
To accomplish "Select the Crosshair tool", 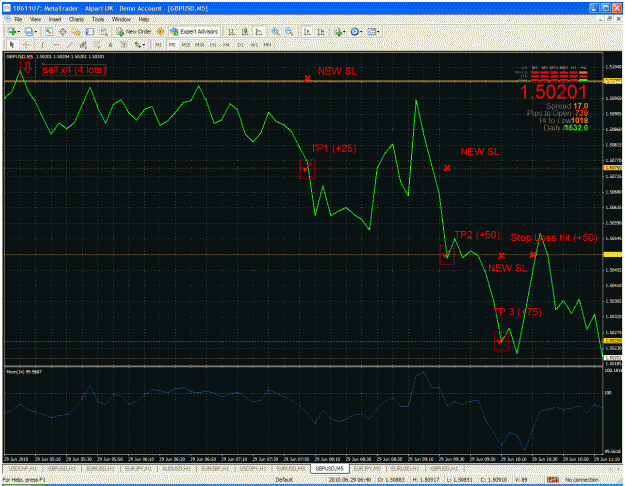I will (x=26, y=45).
